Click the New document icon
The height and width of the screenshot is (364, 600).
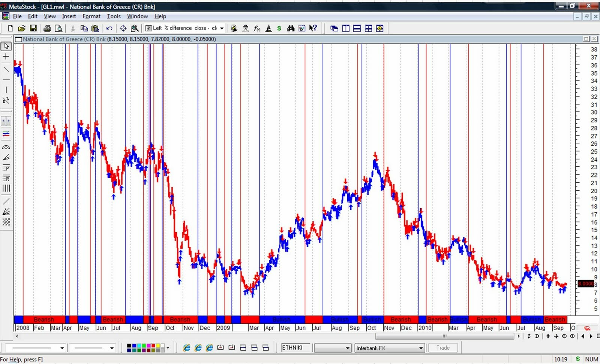[x=10, y=28]
